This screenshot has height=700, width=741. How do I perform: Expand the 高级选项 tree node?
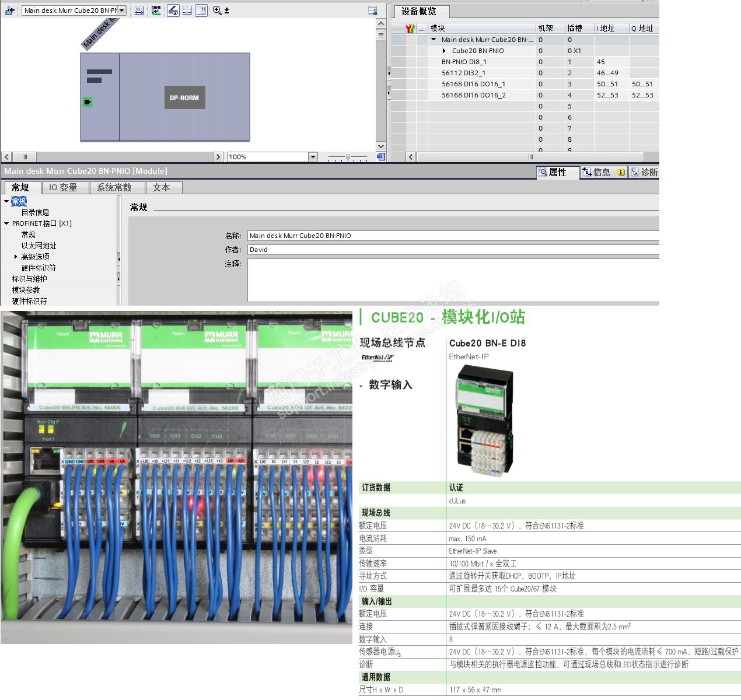16,257
